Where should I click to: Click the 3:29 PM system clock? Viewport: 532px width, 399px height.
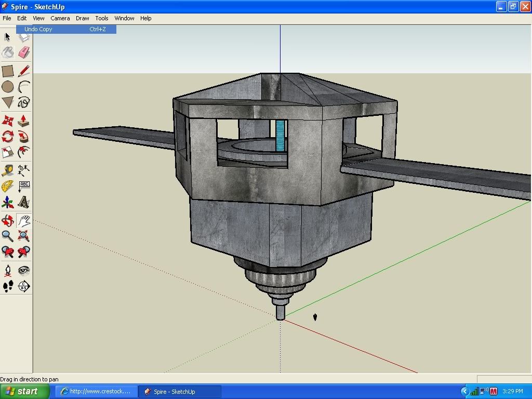[513, 392]
